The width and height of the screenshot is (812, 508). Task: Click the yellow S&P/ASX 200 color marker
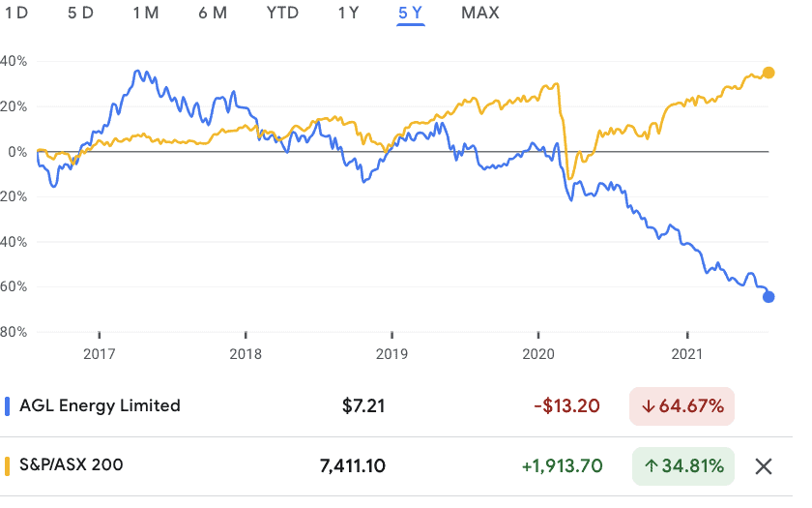8,465
